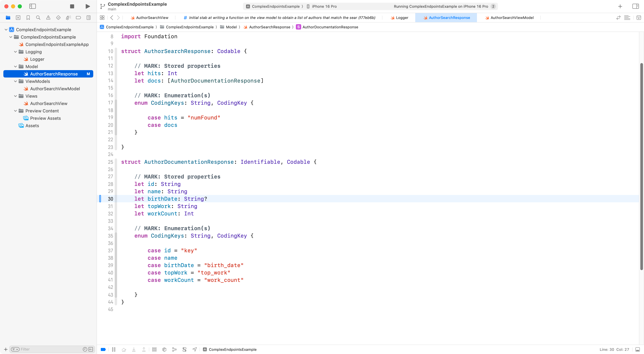Collapse the ViewModels folder
The width and height of the screenshot is (644, 354).
coord(15,81)
